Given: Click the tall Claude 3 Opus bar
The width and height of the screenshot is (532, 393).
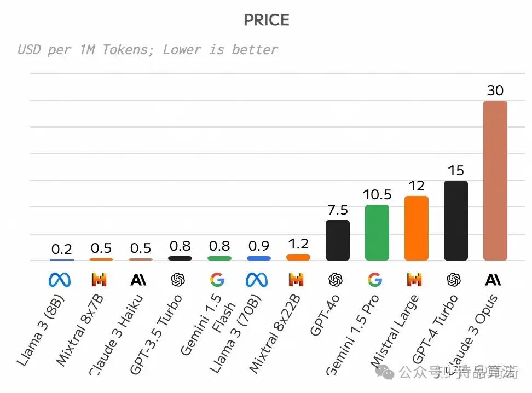Looking at the screenshot, I should point(495,181).
